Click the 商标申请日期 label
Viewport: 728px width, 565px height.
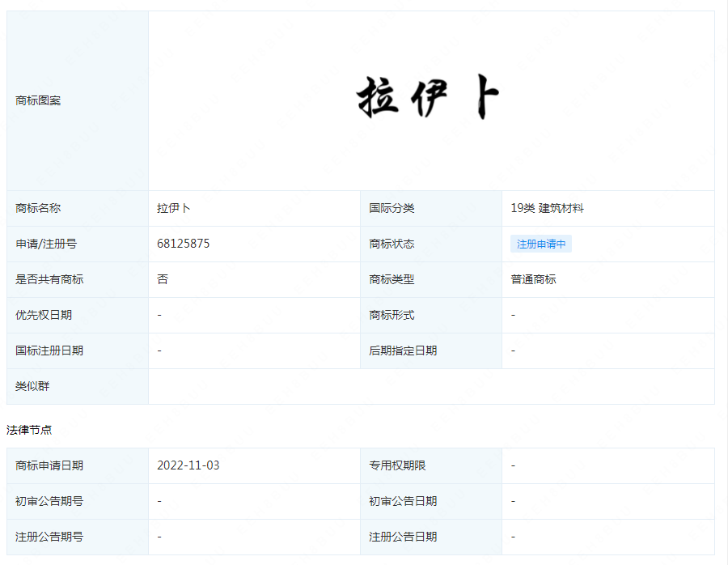tap(49, 465)
